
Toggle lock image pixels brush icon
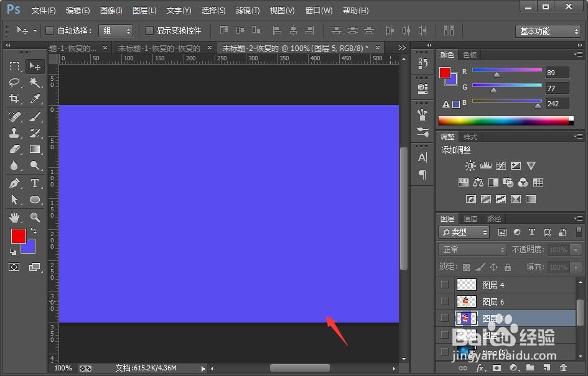tap(480, 267)
